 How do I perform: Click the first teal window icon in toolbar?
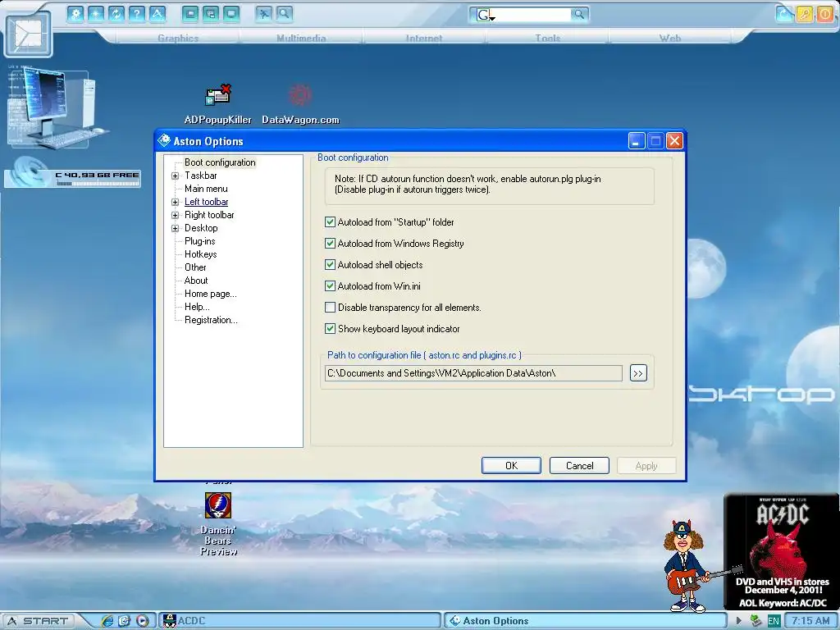[190, 13]
